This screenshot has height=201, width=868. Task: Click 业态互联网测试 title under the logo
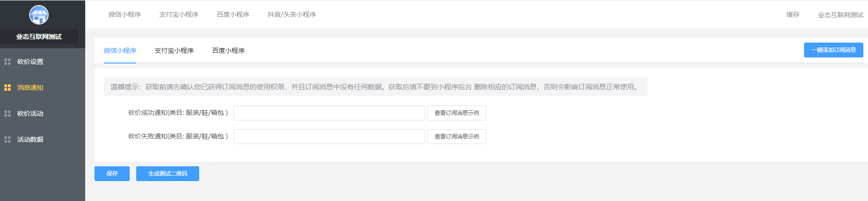pyautogui.click(x=39, y=37)
